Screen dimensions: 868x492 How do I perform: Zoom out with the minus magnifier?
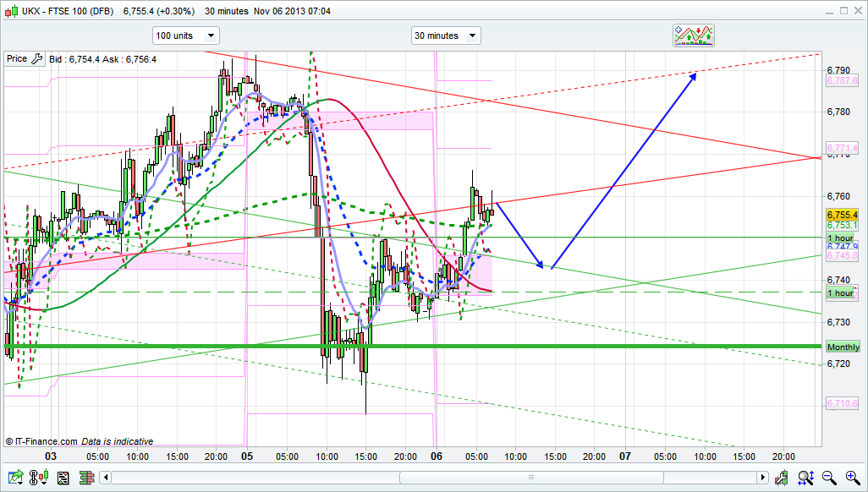pyautogui.click(x=829, y=478)
